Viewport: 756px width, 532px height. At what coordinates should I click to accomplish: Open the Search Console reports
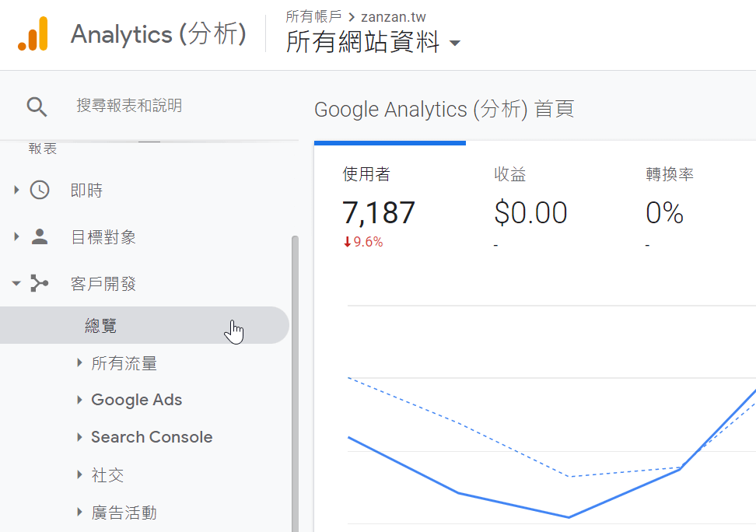tap(152, 437)
